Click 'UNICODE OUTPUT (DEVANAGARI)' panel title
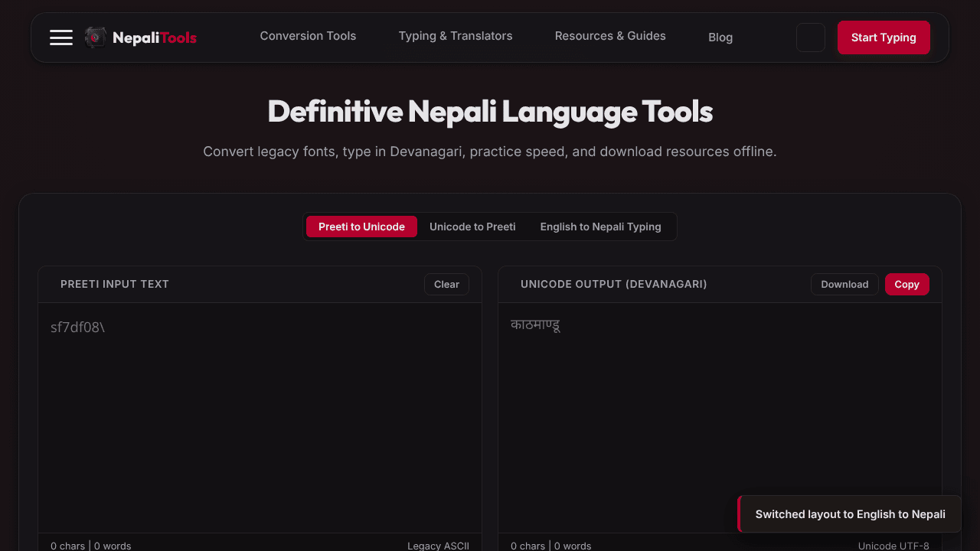The width and height of the screenshot is (980, 551). (x=614, y=284)
